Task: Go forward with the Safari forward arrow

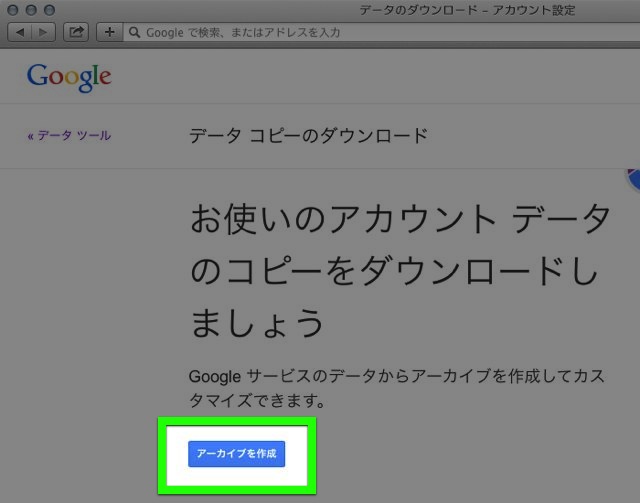Action: coord(43,32)
